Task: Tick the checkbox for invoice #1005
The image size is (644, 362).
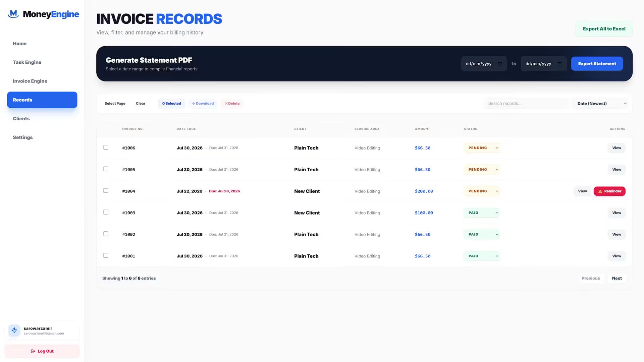Action: click(106, 169)
